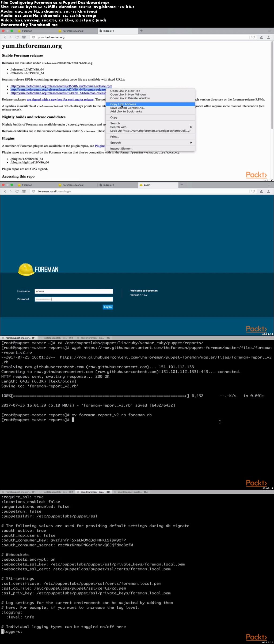The height and width of the screenshot is (644, 274).
Task: Add a new tab after 'Index of /' tab
Action: [141, 31]
